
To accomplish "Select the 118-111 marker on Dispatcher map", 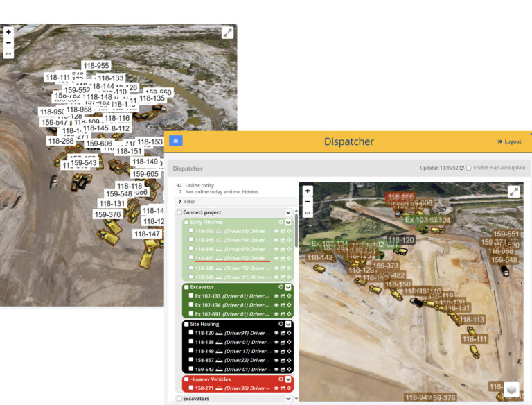I will [x=475, y=338].
